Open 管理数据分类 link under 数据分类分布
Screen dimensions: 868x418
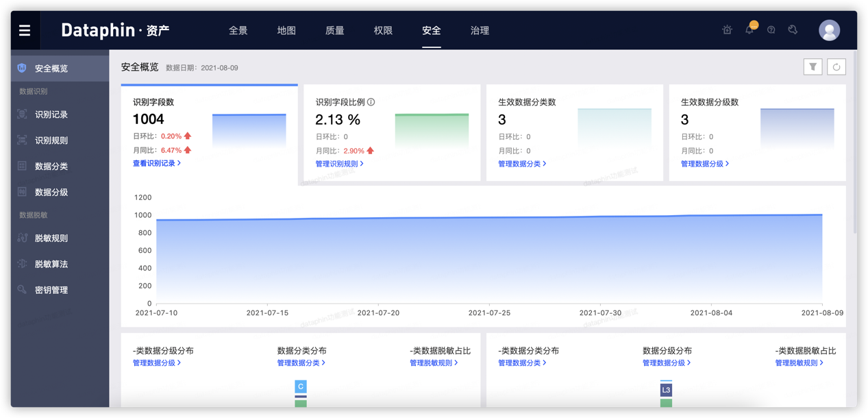point(301,362)
